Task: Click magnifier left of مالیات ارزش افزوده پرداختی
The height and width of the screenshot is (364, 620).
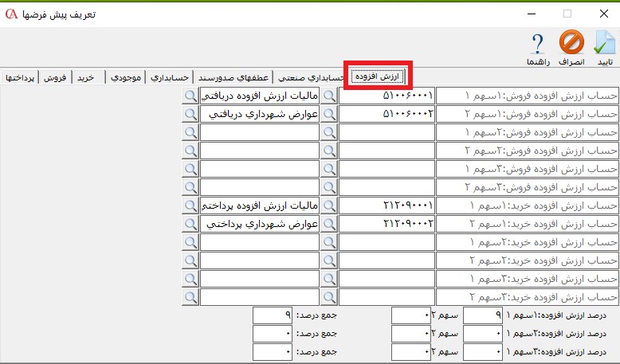Action: (190, 205)
